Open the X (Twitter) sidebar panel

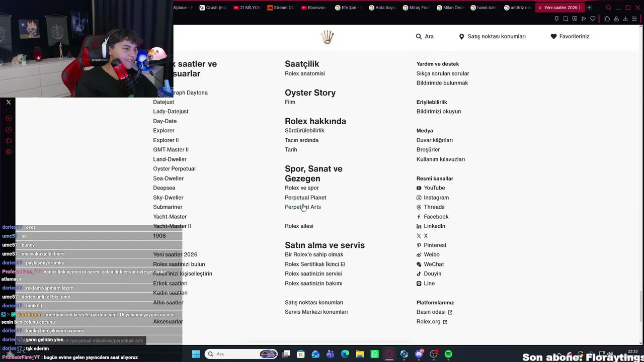9,102
